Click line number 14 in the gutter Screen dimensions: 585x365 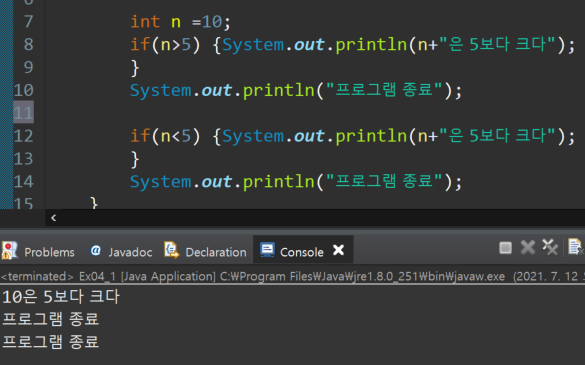pyautogui.click(x=24, y=182)
